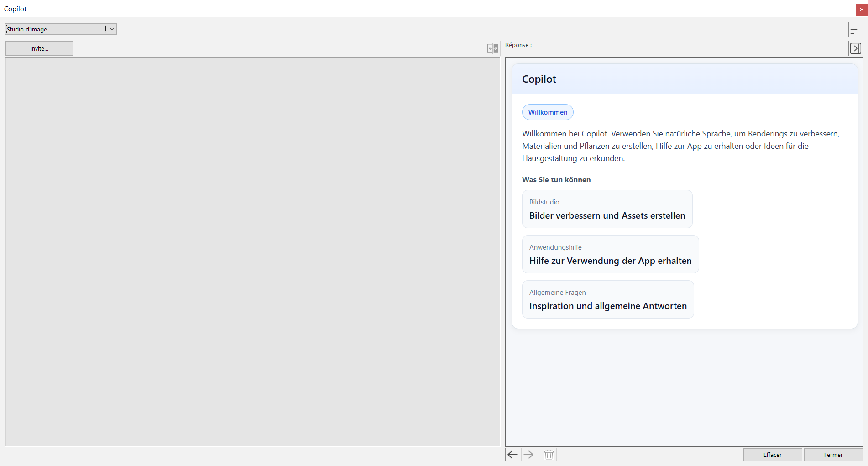Open the Anwendungshilfe help card
The width and height of the screenshot is (868, 466).
[610, 254]
